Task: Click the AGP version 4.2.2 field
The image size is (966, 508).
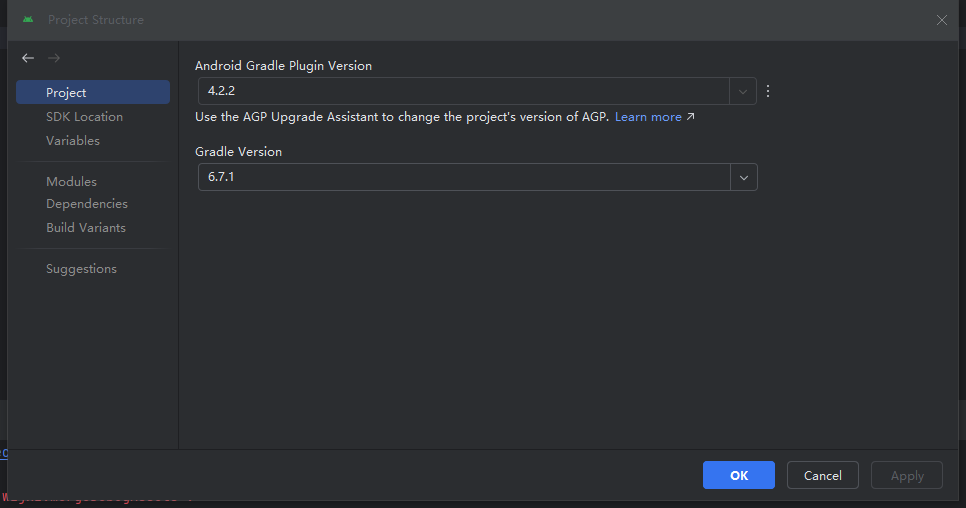Action: (460, 91)
